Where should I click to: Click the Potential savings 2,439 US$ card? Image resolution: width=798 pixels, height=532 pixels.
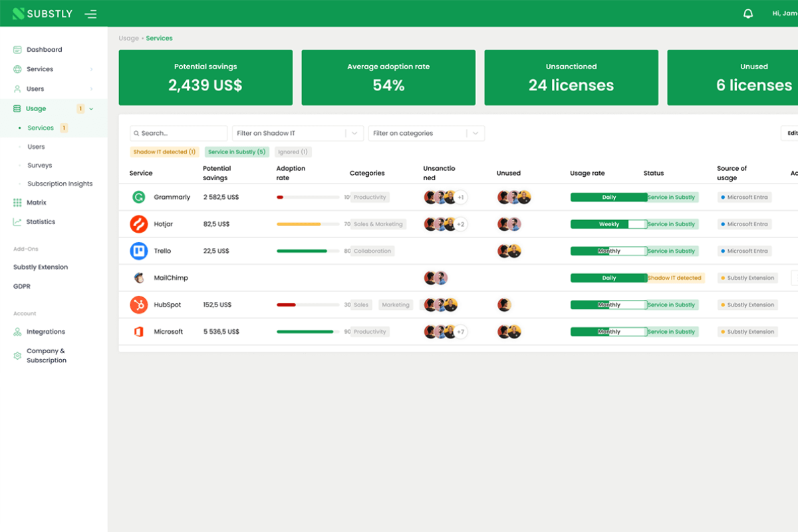click(x=205, y=77)
